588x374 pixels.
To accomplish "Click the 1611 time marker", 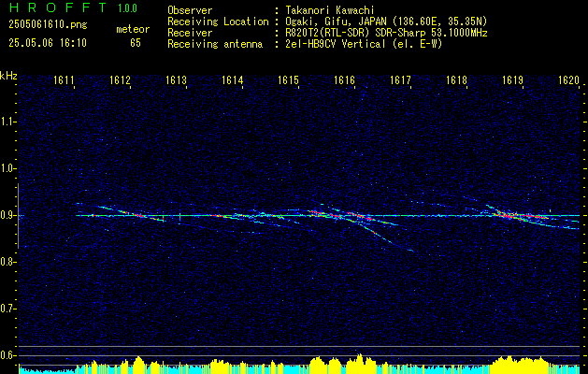I will coord(64,80).
